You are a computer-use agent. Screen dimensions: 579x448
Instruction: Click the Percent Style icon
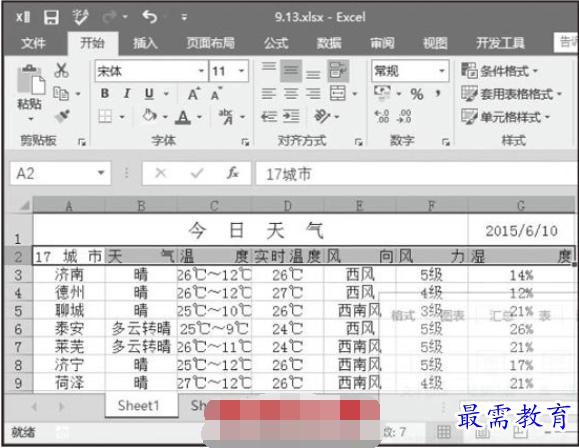coord(417,94)
